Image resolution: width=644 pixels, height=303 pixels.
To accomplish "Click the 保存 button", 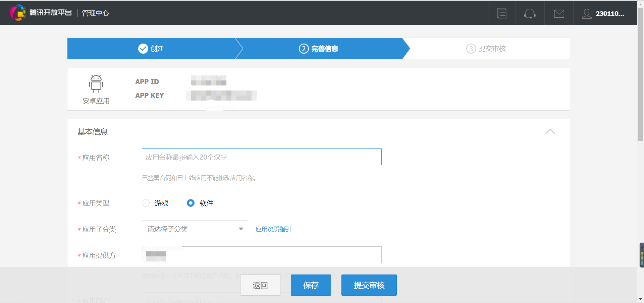I will coord(310,285).
